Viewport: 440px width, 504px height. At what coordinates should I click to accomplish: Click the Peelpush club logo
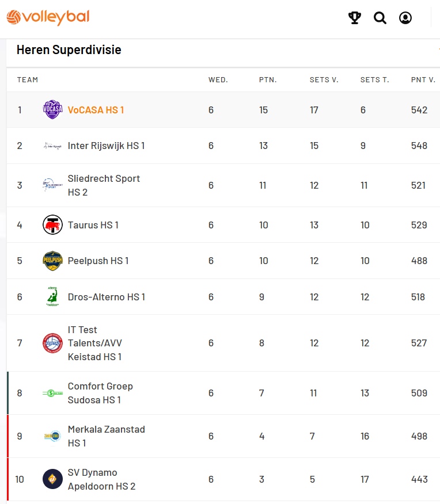52,261
